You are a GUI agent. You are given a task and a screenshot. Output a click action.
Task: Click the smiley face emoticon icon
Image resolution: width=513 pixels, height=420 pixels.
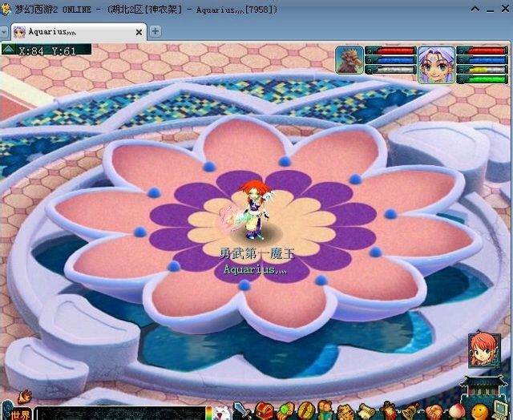click(479, 413)
